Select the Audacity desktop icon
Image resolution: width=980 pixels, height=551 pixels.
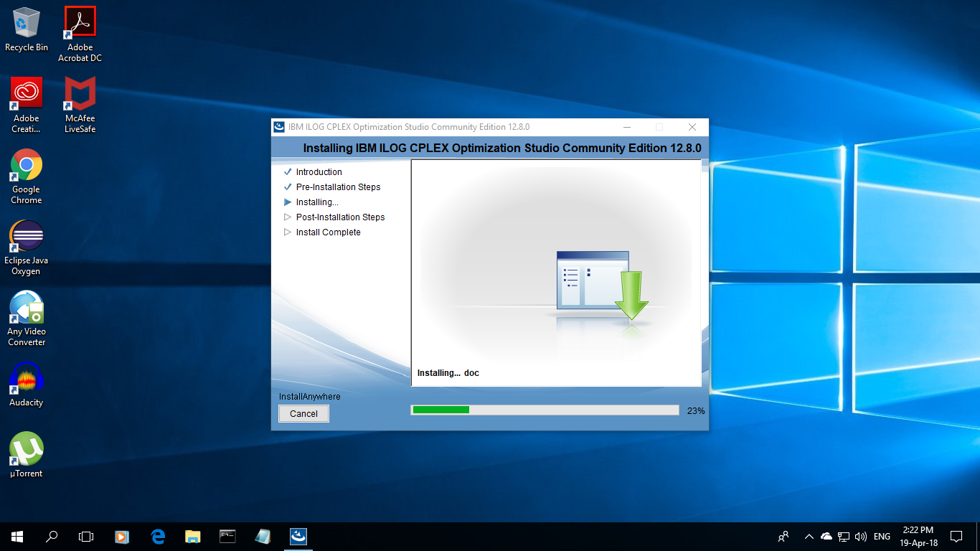(x=27, y=385)
